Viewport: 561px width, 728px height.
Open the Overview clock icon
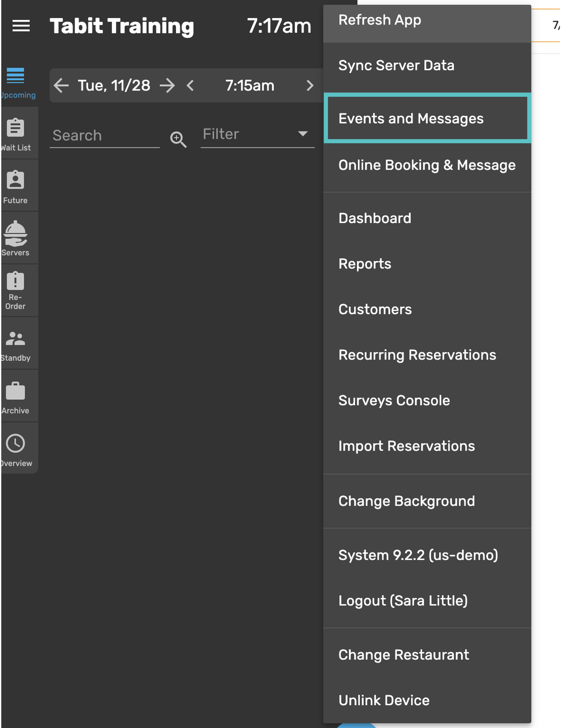point(15,443)
